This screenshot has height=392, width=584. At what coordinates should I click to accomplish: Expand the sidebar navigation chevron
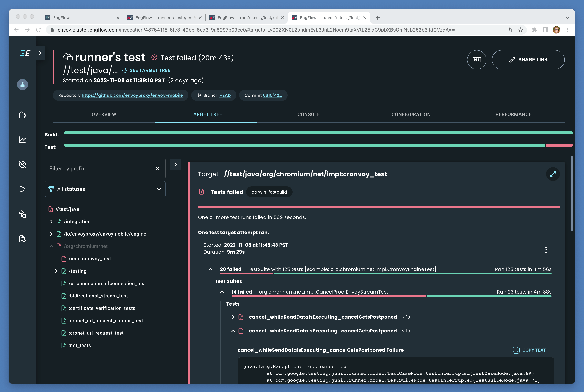tap(40, 53)
